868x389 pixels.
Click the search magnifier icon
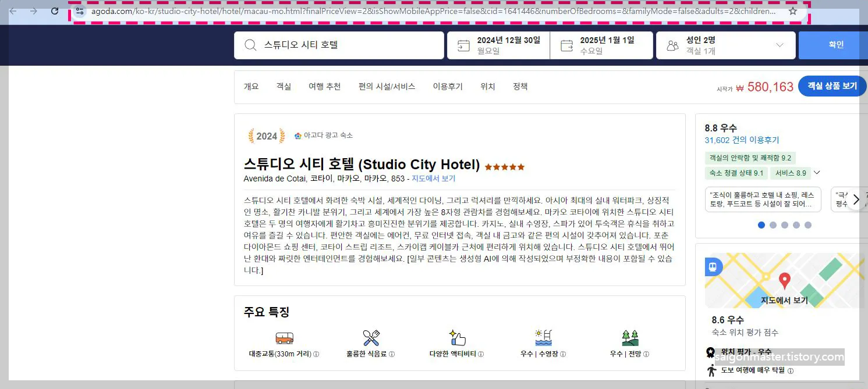pyautogui.click(x=249, y=45)
